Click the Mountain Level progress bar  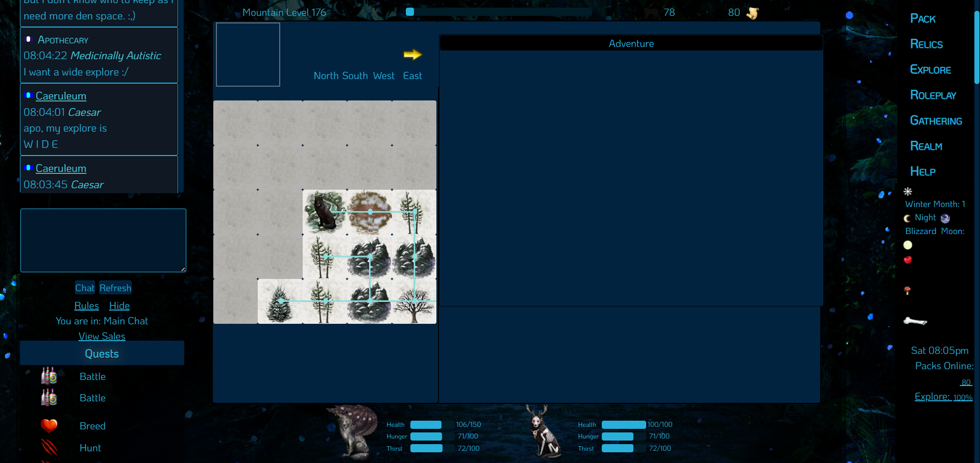click(499, 12)
